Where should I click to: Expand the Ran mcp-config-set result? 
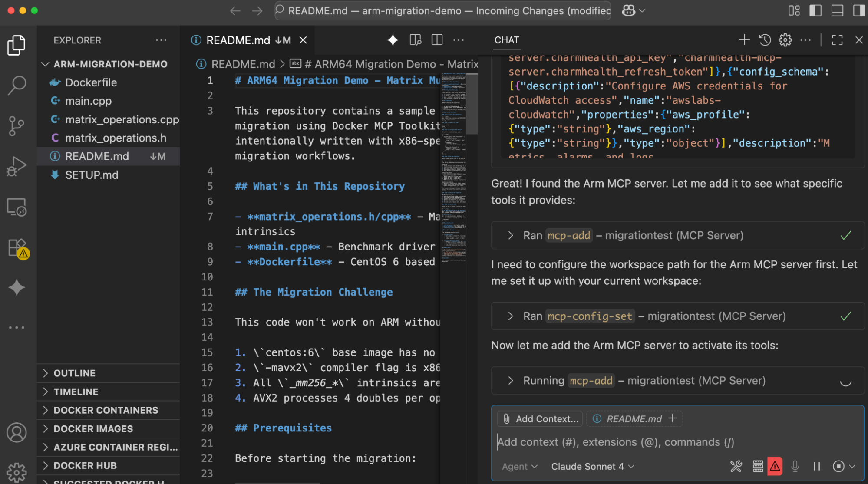(511, 316)
